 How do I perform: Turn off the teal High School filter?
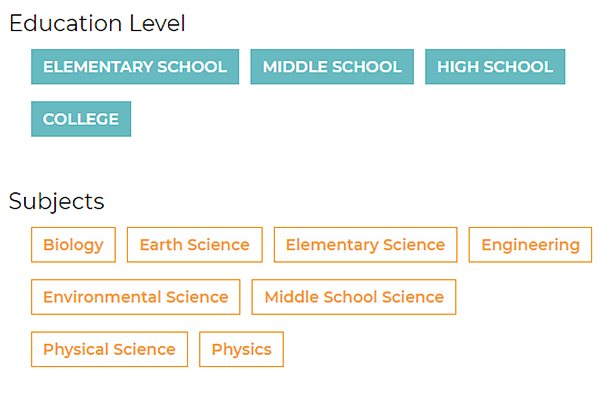pyautogui.click(x=495, y=67)
